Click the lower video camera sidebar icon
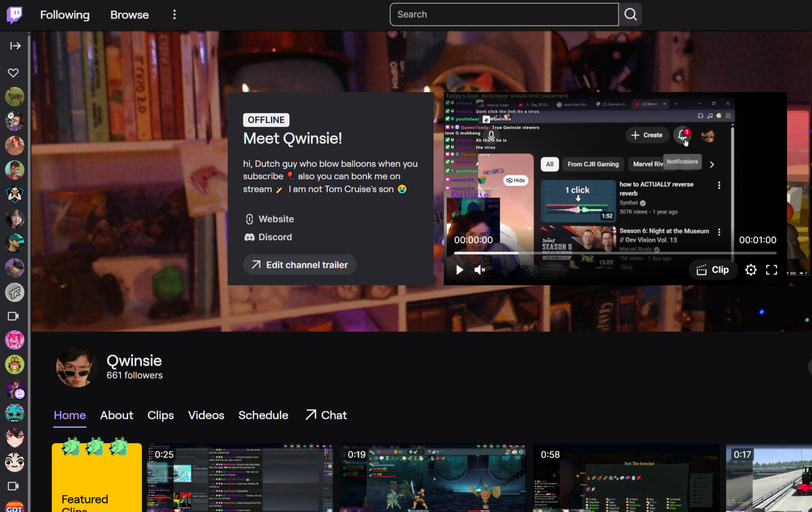This screenshot has width=812, height=512. (x=14, y=486)
